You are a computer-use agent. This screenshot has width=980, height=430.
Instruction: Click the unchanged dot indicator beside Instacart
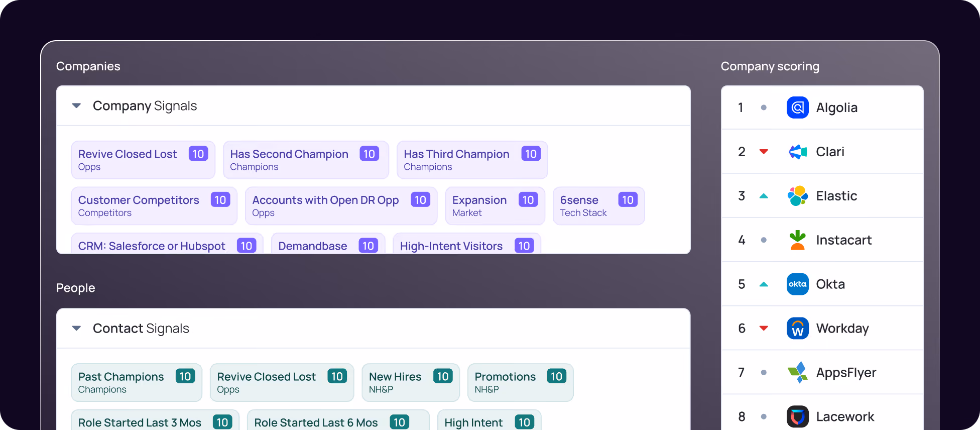(x=764, y=240)
